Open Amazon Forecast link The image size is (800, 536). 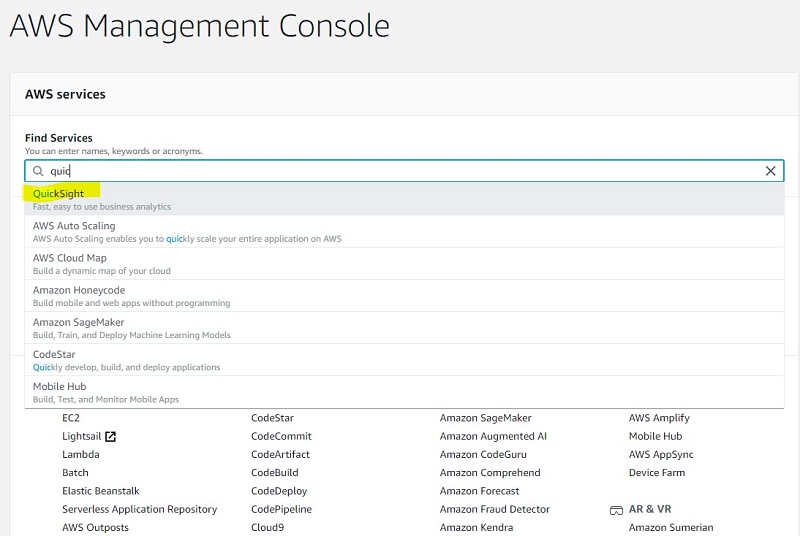coord(480,491)
